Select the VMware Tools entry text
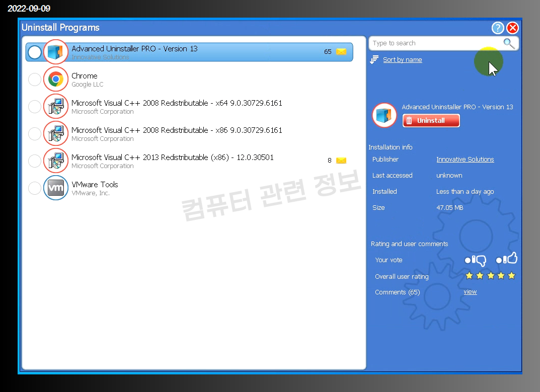Screen dimensions: 540x392 click(95, 185)
